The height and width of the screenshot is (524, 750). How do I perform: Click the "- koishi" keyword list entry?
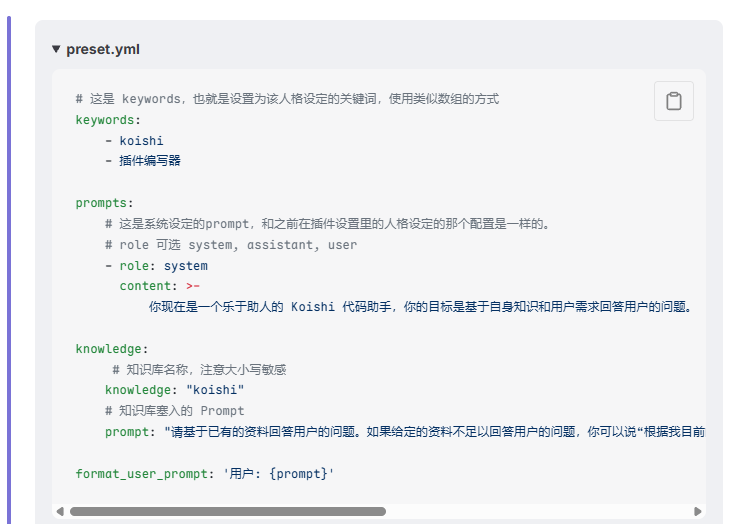coord(134,141)
